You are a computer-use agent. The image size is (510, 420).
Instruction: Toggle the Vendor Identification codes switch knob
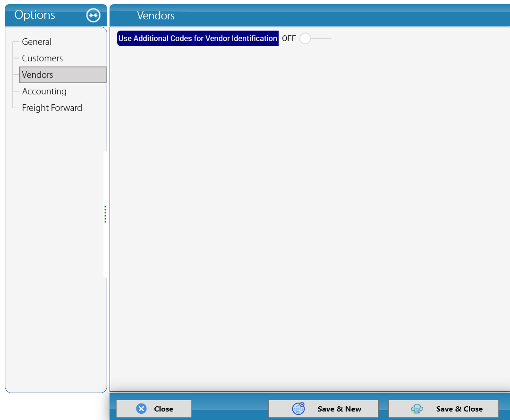coord(305,38)
